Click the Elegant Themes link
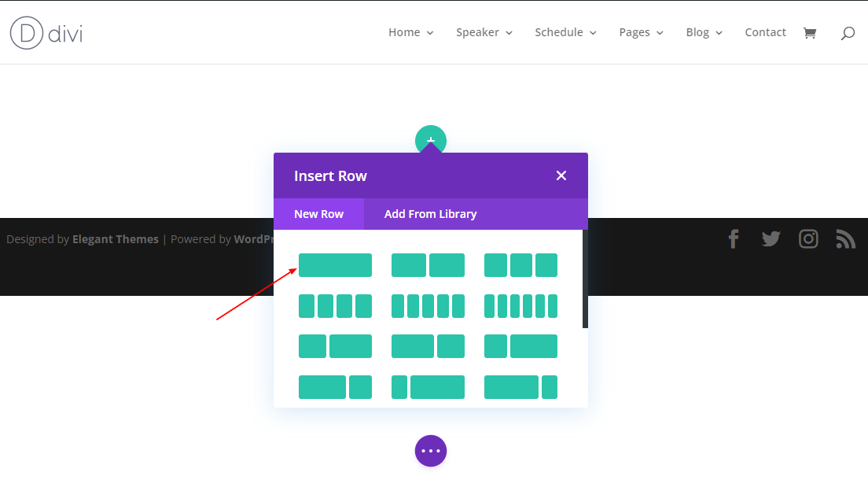Image resolution: width=868 pixels, height=480 pixels. (x=115, y=238)
